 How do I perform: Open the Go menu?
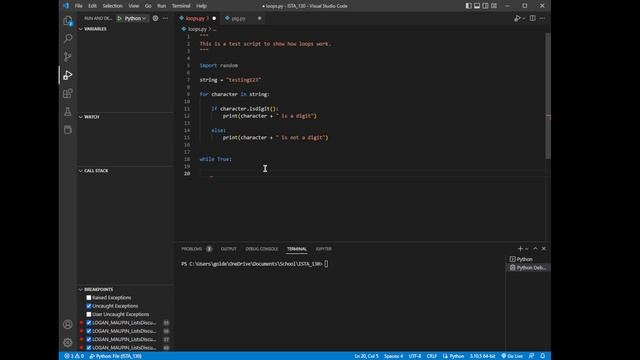[148, 6]
